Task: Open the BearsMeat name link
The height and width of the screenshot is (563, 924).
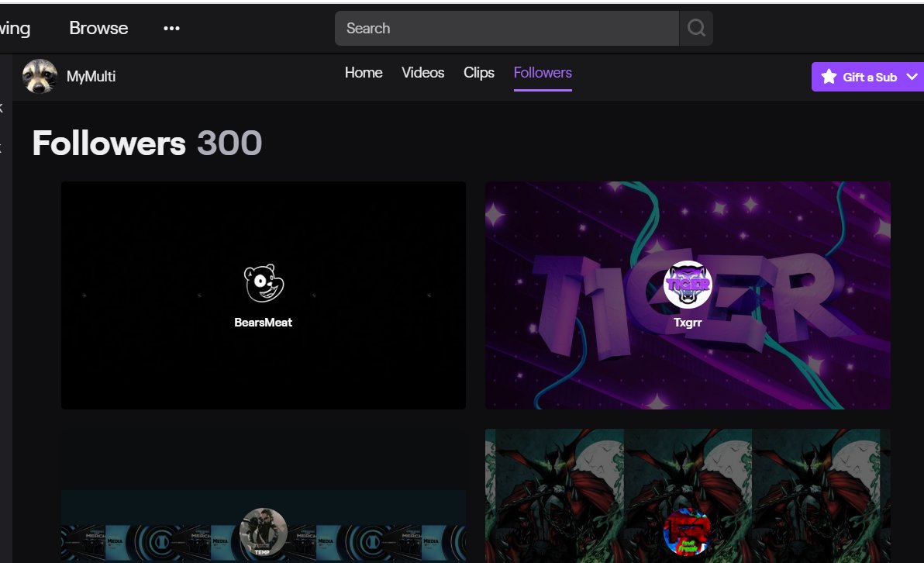Action: point(264,323)
